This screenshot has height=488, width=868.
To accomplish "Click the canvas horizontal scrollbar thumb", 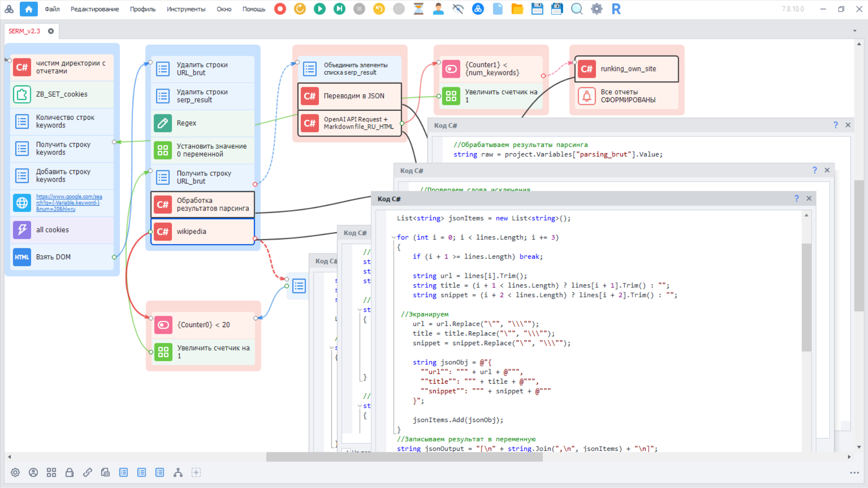I will point(404,457).
